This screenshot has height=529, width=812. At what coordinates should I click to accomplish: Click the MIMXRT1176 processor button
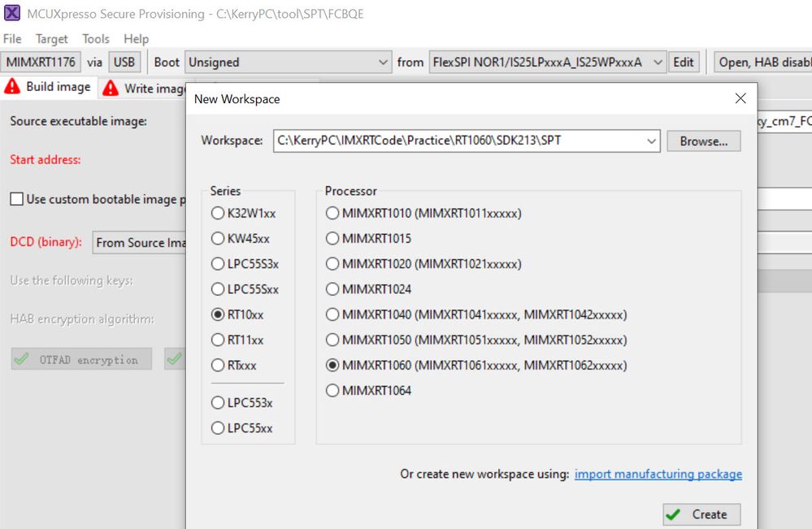(41, 63)
